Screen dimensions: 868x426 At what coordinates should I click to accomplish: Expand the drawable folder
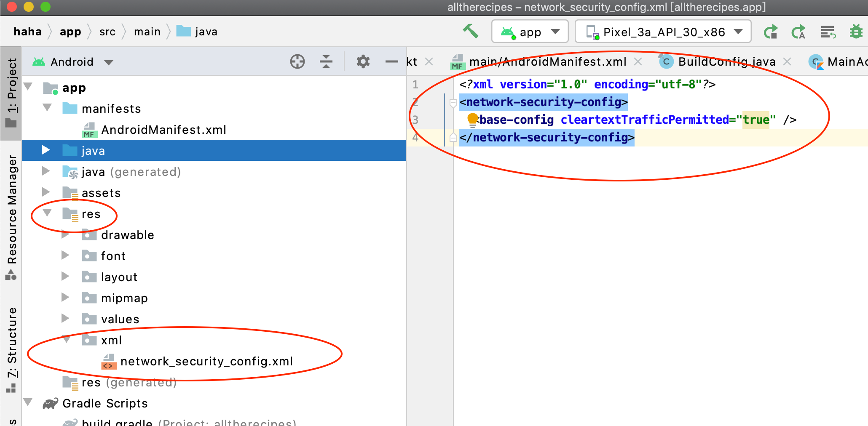tap(65, 235)
